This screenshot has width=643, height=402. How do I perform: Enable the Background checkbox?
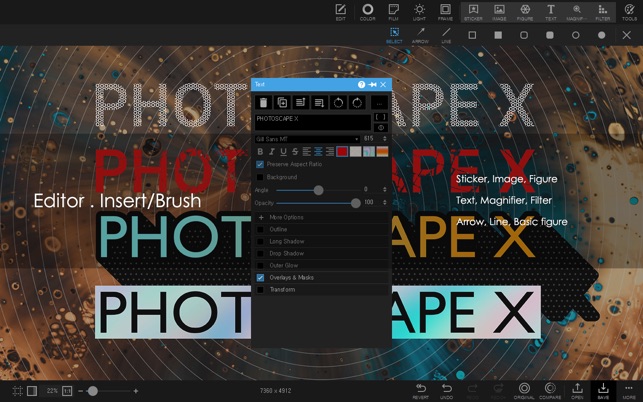[x=260, y=177]
